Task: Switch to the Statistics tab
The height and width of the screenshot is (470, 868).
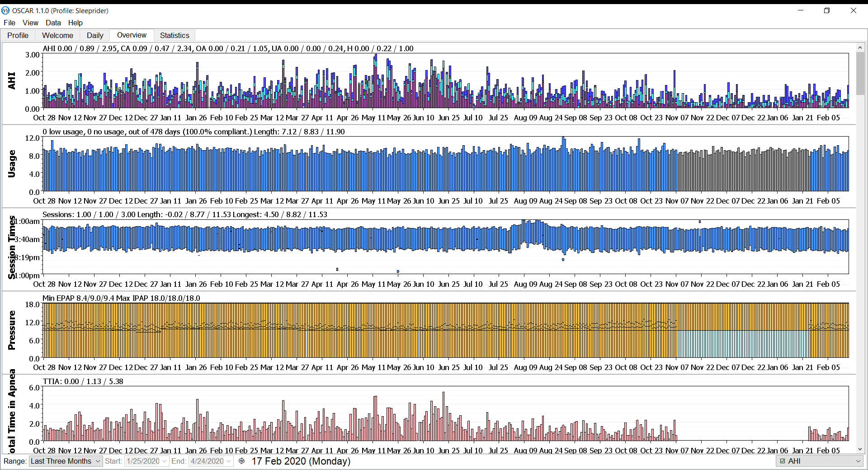Action: (175, 35)
